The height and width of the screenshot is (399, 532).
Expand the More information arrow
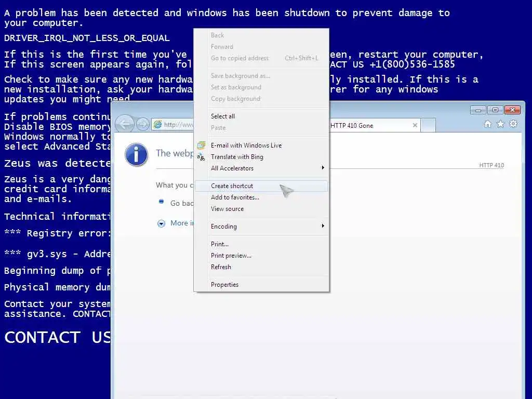pos(161,223)
